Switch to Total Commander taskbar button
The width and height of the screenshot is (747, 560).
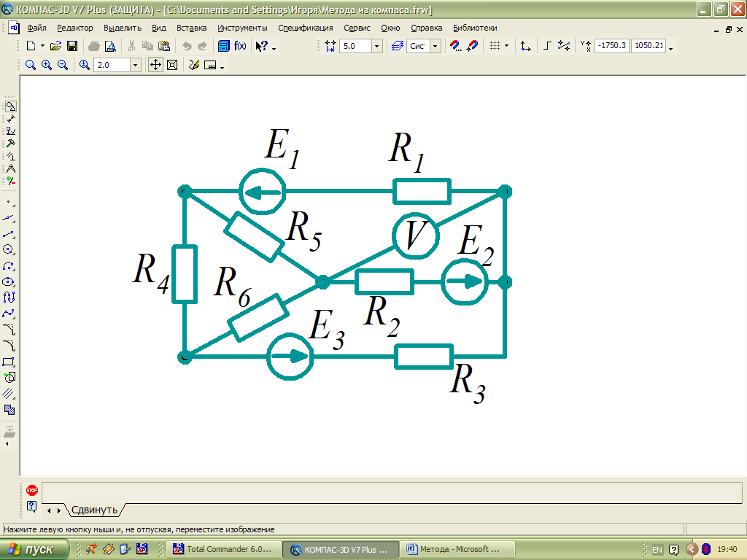[x=224, y=550]
